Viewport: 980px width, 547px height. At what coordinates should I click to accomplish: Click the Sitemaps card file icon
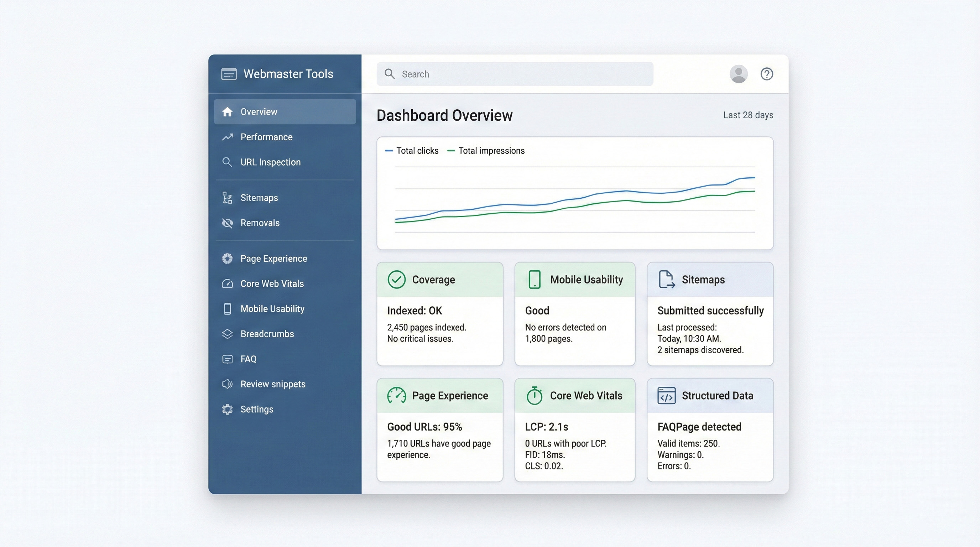666,280
